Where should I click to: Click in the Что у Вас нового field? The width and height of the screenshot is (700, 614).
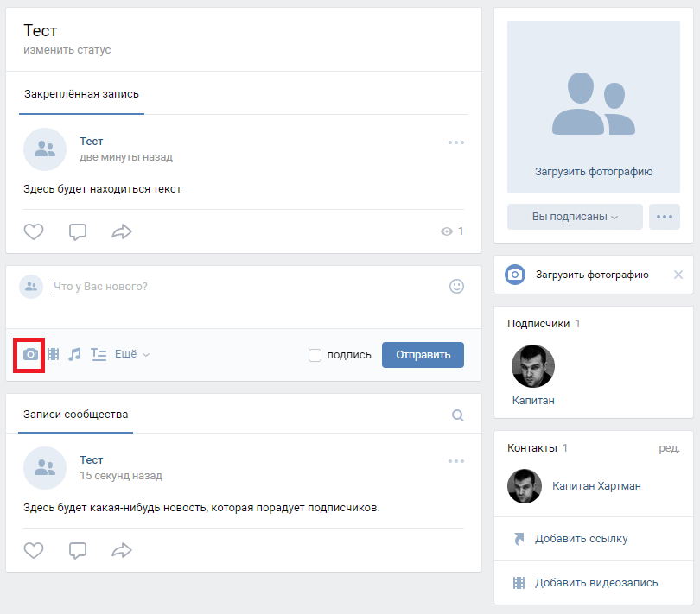242,287
